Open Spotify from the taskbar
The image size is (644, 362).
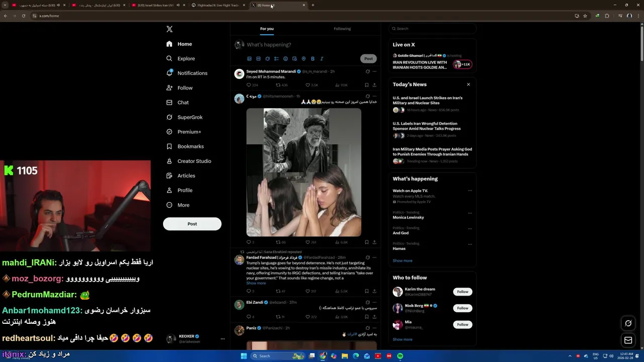pos(400,356)
